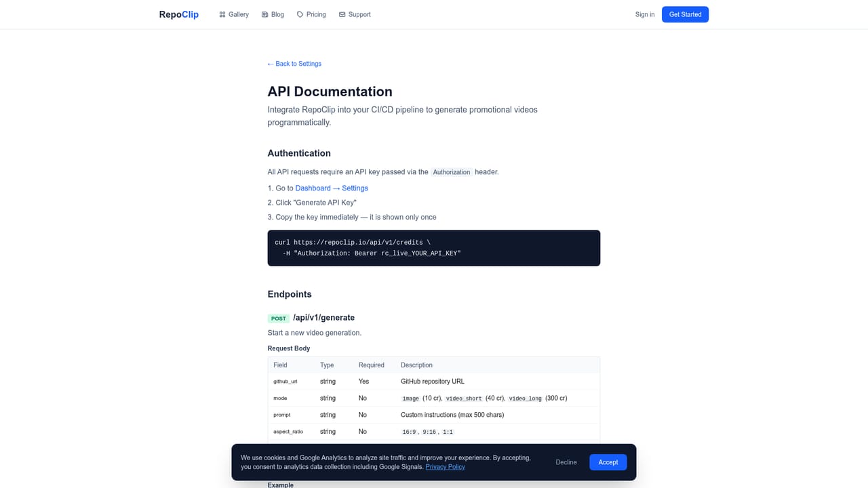Go back via Back to Settings link
868x488 pixels.
[294, 64]
